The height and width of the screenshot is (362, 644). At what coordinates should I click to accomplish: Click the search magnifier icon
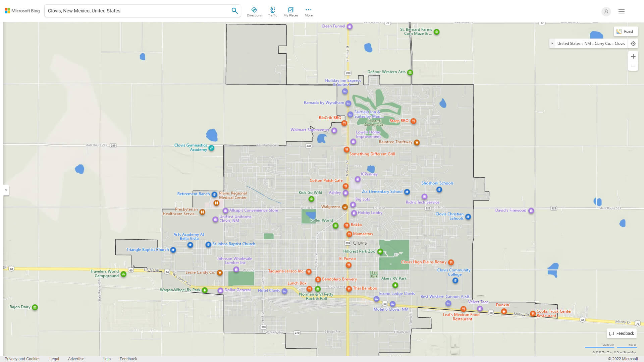[x=234, y=10]
